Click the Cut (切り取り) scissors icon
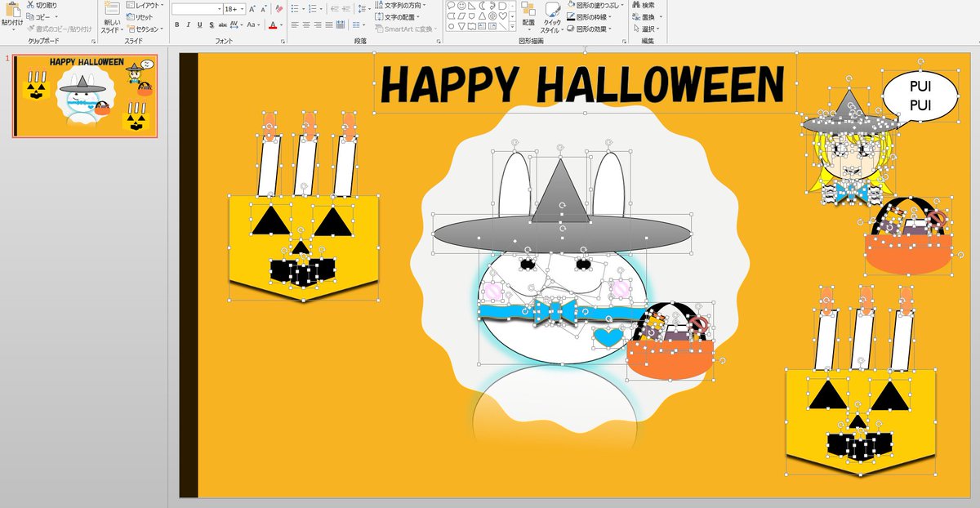The height and width of the screenshot is (508, 980). coord(31,5)
